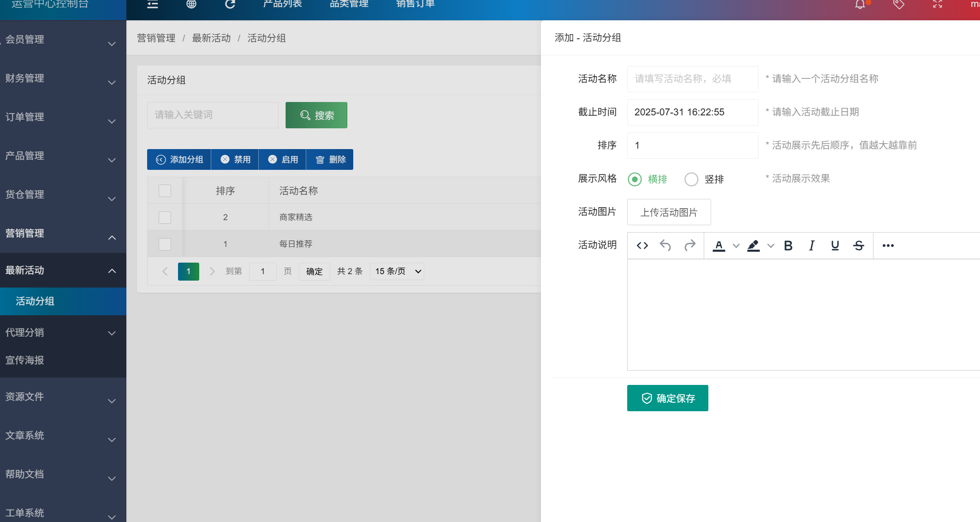Open 活动分组 in the sidebar

(35, 301)
